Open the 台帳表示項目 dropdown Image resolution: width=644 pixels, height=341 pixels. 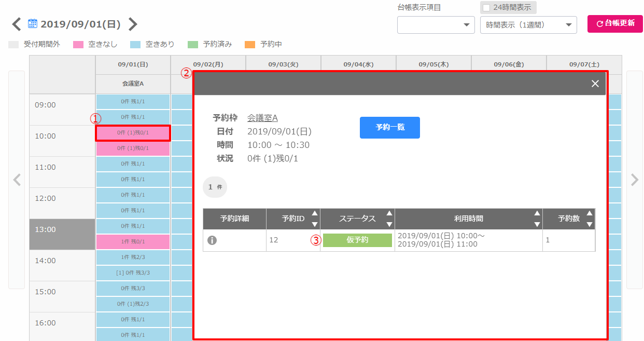click(436, 25)
